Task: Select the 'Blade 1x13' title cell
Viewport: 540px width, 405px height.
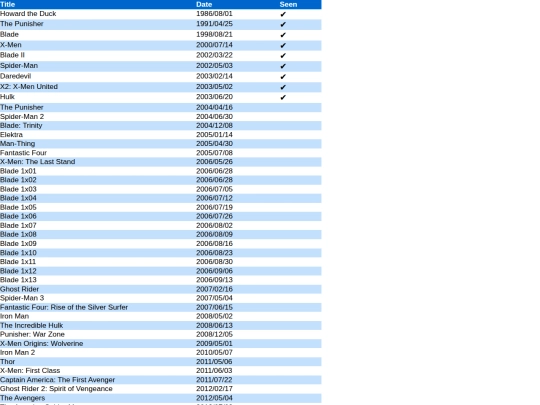Action: (x=18, y=280)
